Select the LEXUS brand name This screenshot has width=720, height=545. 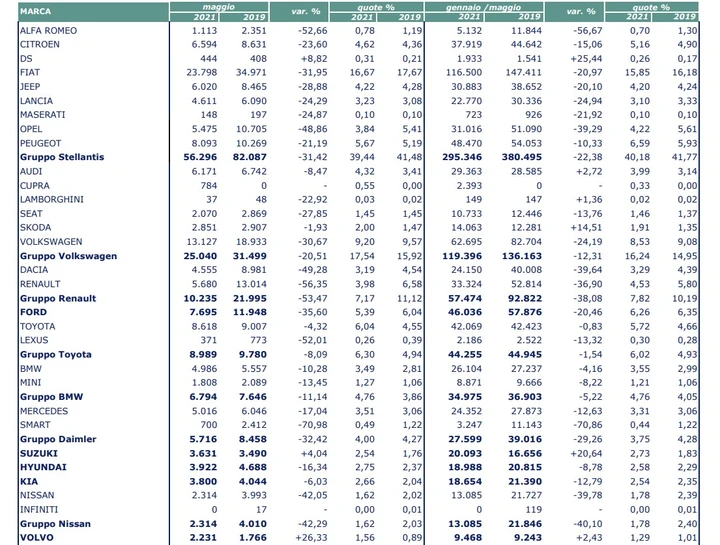34,340
